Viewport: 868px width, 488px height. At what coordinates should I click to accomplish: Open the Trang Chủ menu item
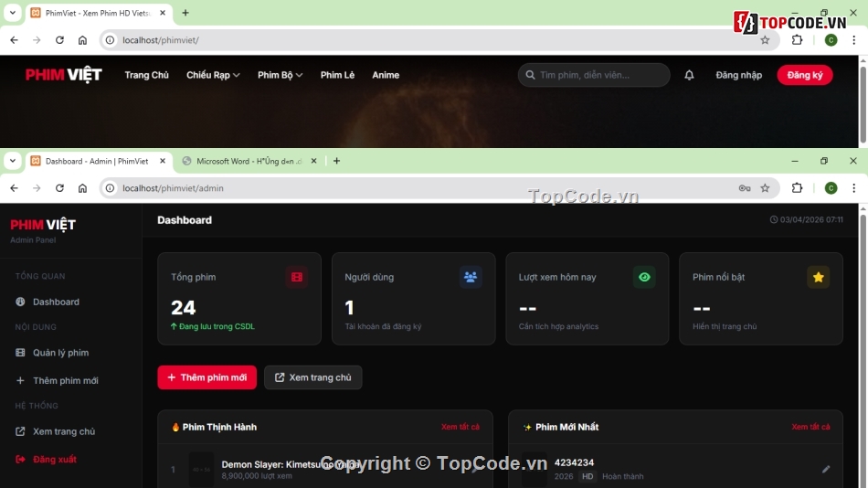tap(147, 75)
